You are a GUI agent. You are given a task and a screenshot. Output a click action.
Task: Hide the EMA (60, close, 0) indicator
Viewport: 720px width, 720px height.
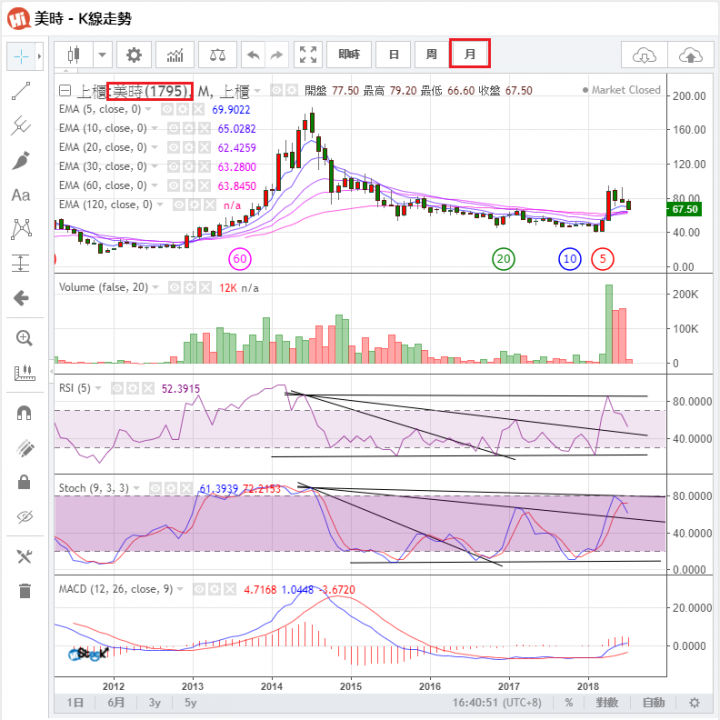point(174,186)
